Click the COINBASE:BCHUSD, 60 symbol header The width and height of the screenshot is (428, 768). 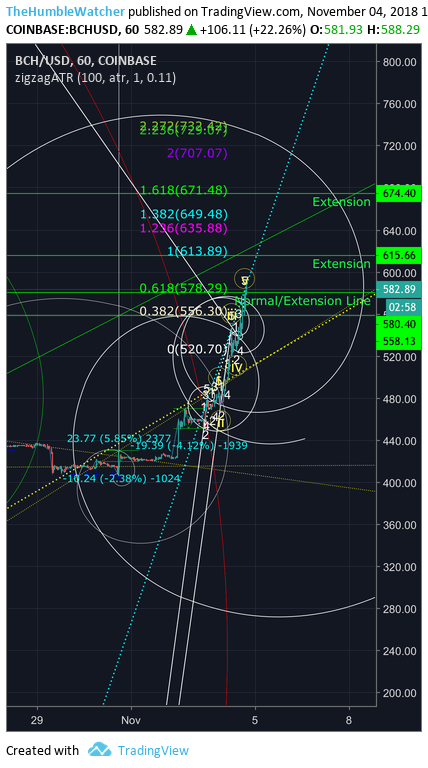tap(72, 29)
